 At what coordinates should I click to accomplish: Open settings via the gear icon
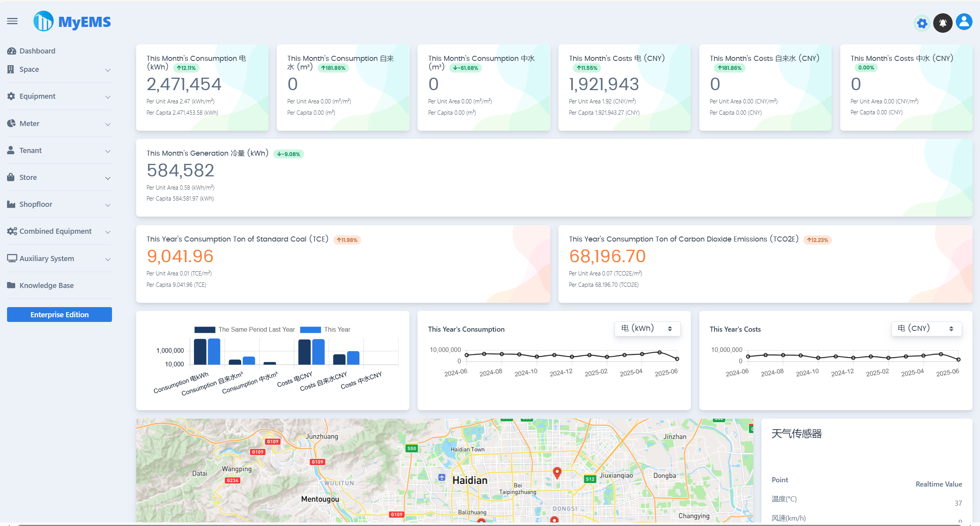922,23
